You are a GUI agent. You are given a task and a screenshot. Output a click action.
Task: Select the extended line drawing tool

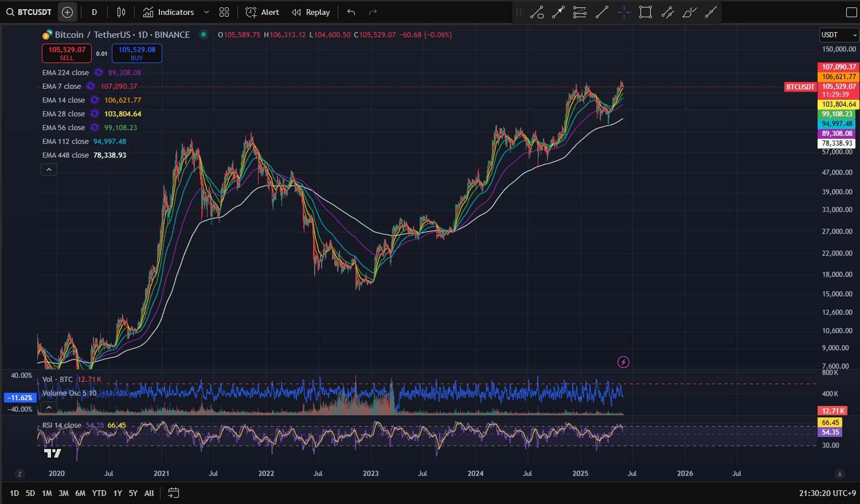pos(711,12)
